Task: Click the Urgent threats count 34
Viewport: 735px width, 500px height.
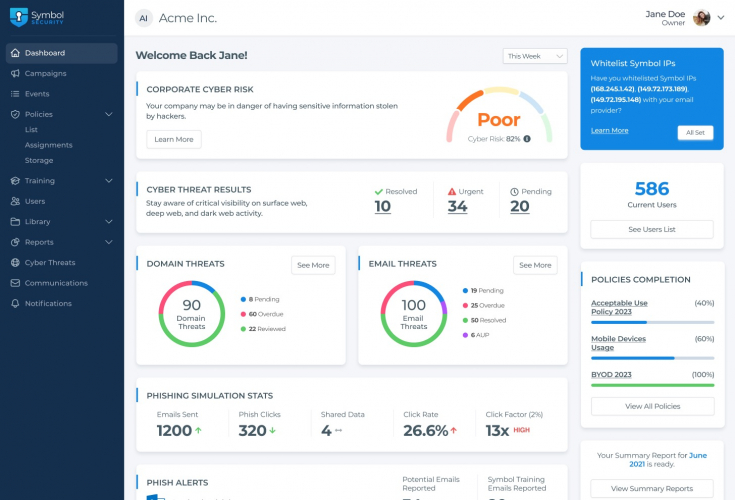Action: pyautogui.click(x=458, y=206)
